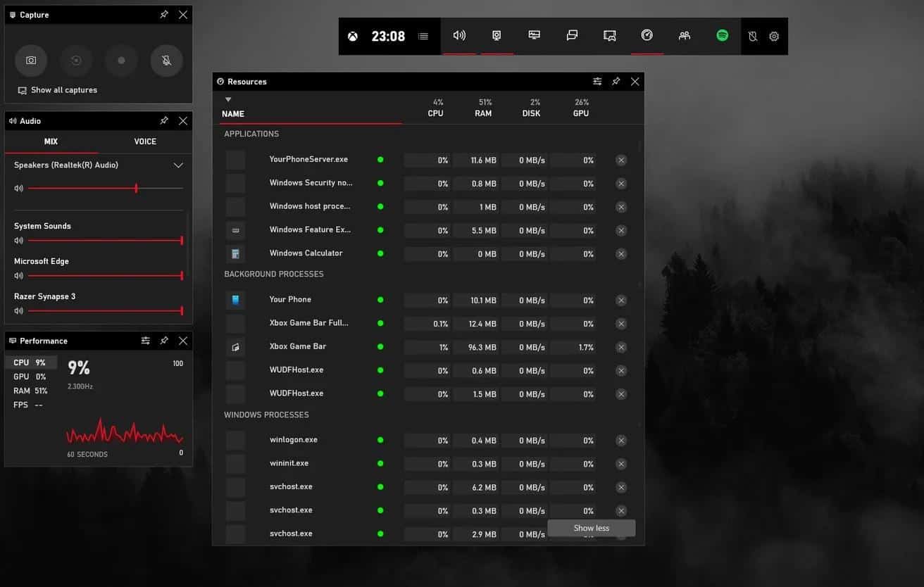The image size is (924, 587).
Task: Toggle the Capture widget icon in top bar
Action: (497, 35)
